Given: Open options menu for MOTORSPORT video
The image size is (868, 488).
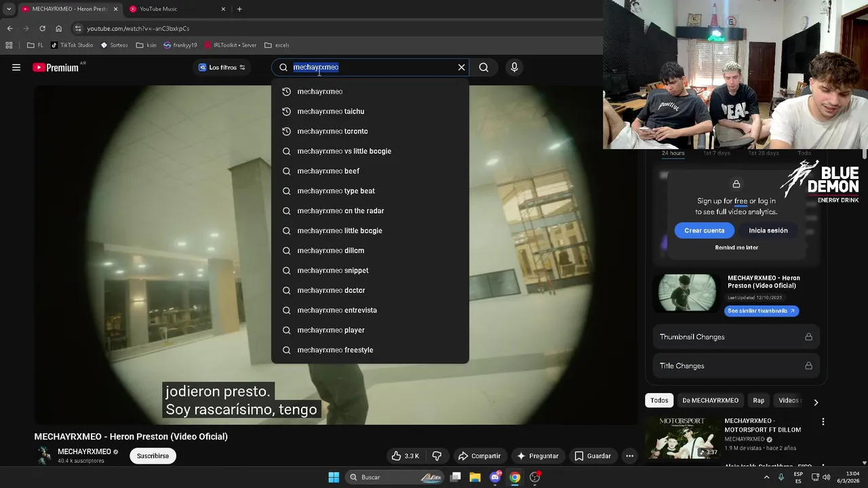Looking at the screenshot, I should (823, 422).
